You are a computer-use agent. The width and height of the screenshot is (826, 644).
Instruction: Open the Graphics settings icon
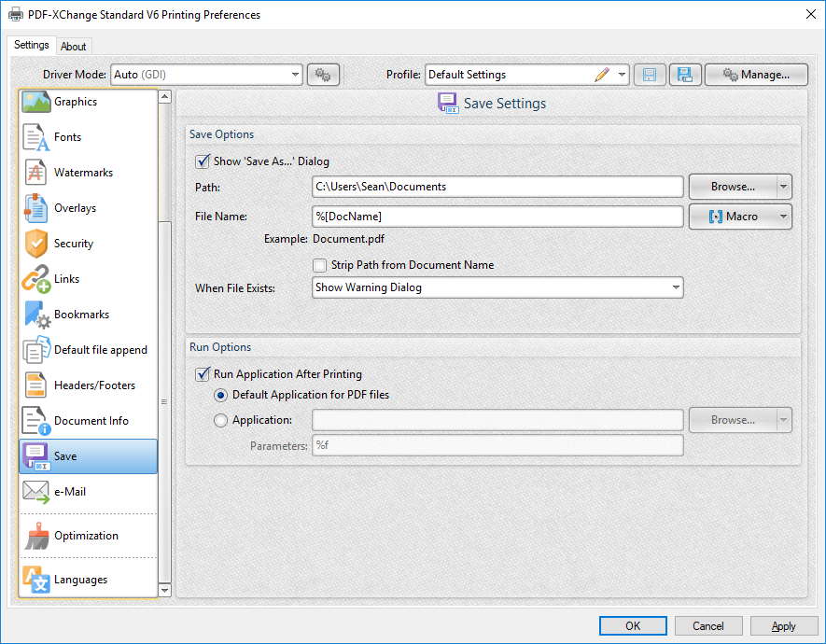pos(35,102)
